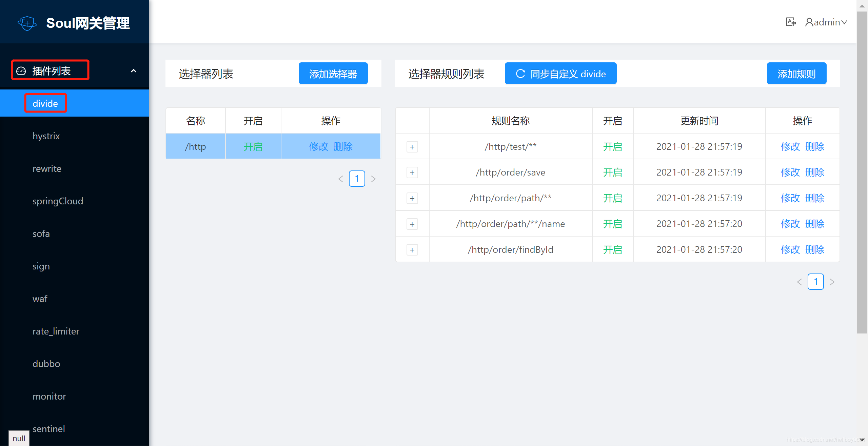The height and width of the screenshot is (446, 868).
Task: Open the rate_limiter plugin
Action: [56, 331]
